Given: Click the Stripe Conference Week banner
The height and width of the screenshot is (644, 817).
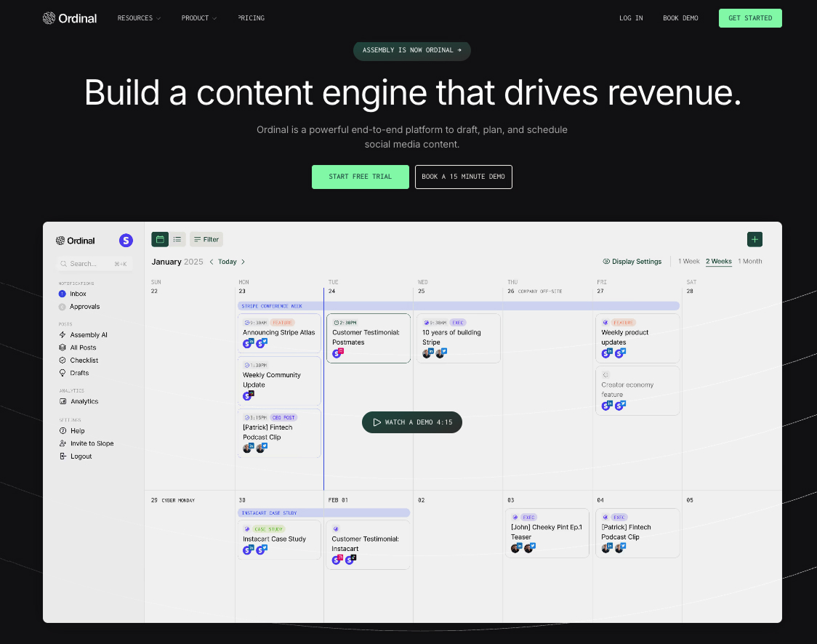Looking at the screenshot, I should click(459, 306).
